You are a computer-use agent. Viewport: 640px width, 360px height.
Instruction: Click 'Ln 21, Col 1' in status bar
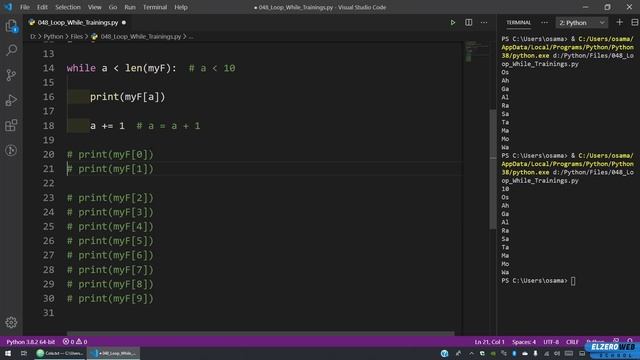[x=489, y=342]
